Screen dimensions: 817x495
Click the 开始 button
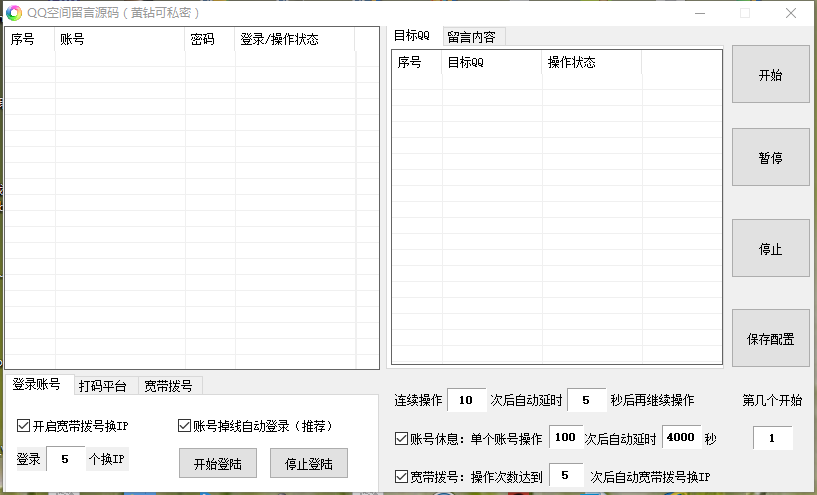[x=771, y=75]
